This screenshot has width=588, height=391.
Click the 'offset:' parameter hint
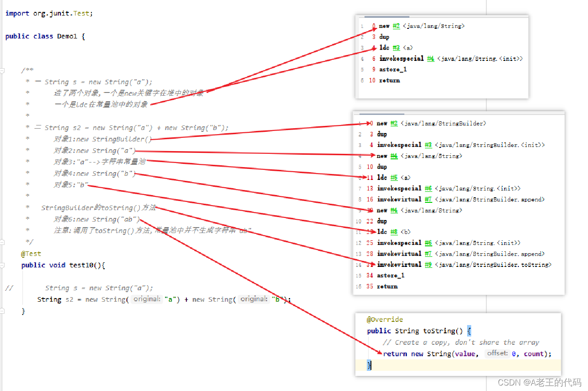tap(497, 353)
